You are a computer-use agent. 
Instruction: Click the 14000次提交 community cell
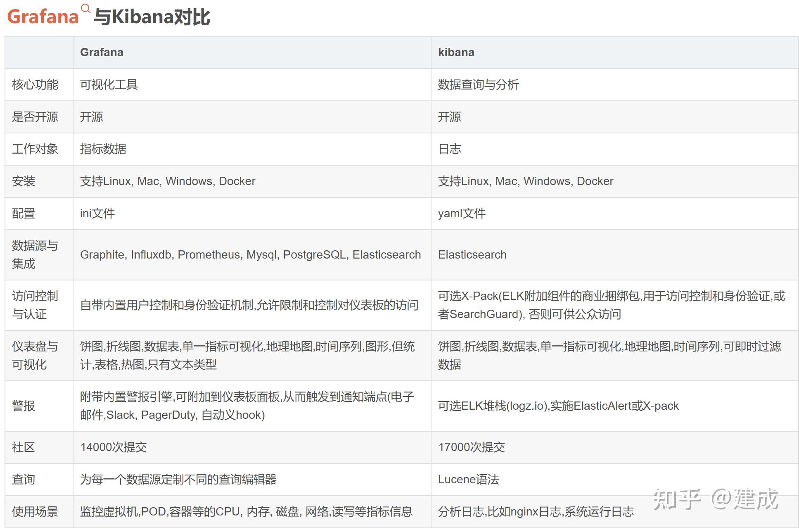pyautogui.click(x=114, y=447)
